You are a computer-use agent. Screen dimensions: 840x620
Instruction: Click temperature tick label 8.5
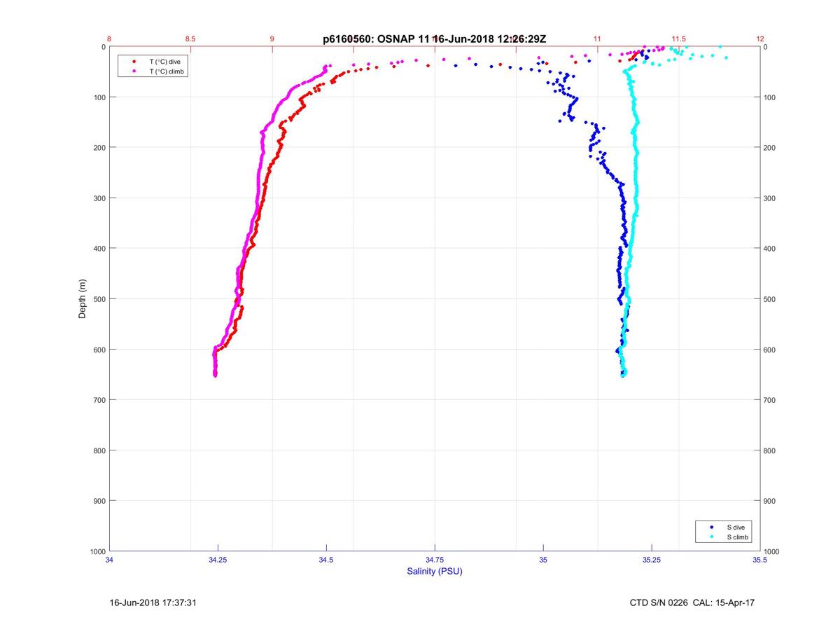click(190, 39)
